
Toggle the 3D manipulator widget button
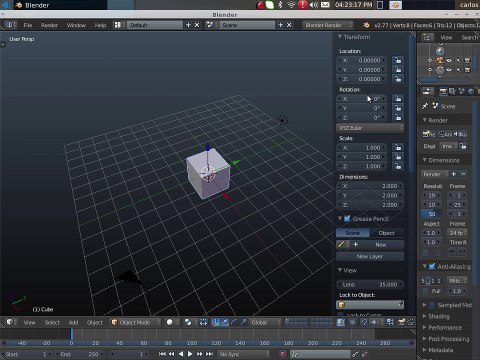[216, 322]
